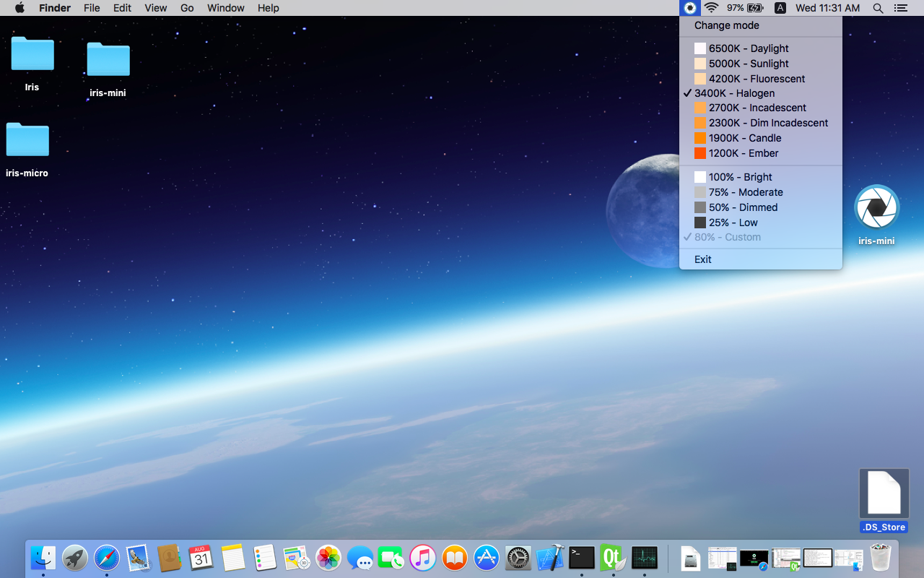This screenshot has height=578, width=924.
Task: Select the iris-mini app icon on desktop
Action: point(876,207)
